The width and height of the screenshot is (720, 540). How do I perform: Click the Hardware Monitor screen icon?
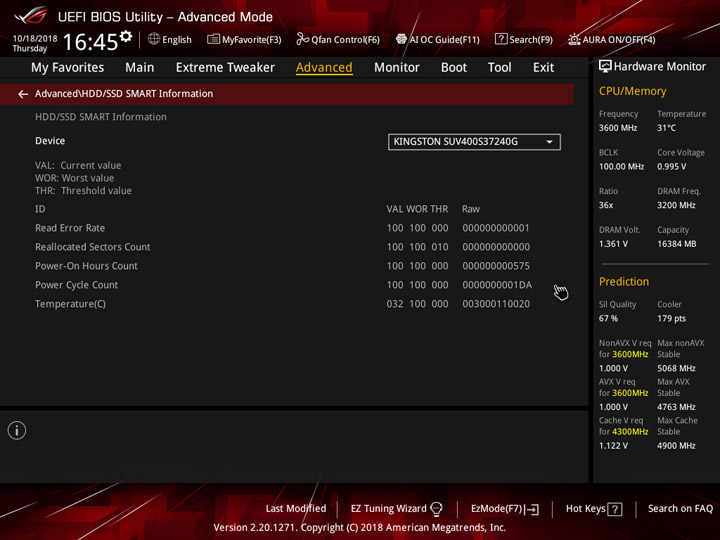click(x=605, y=67)
